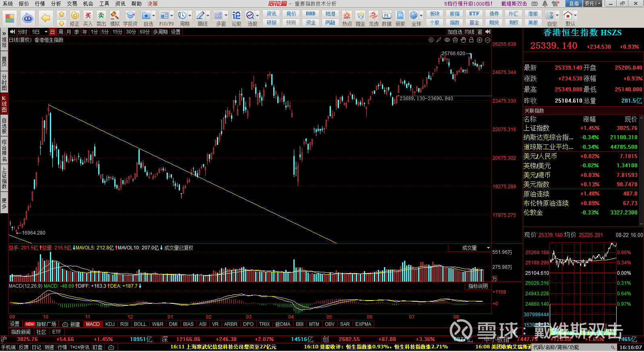Click the 指标说明 button
644x352 pixels.
tap(478, 286)
